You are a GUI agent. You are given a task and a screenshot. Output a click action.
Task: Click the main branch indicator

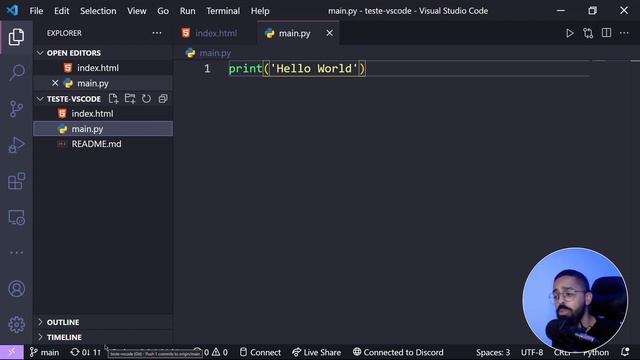click(x=44, y=352)
